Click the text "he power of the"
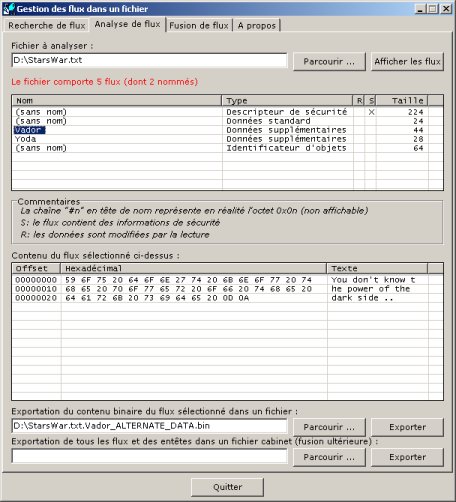Viewport: 456px width, 502px height. click(370, 289)
